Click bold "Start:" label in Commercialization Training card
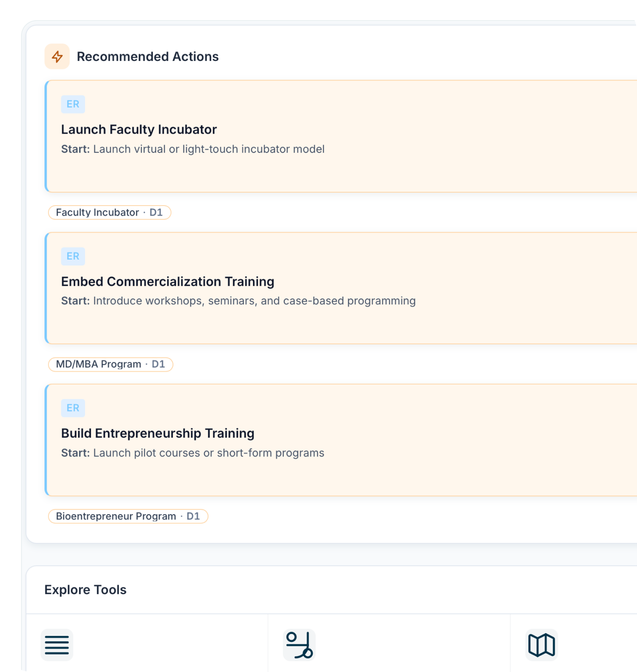 coord(76,301)
